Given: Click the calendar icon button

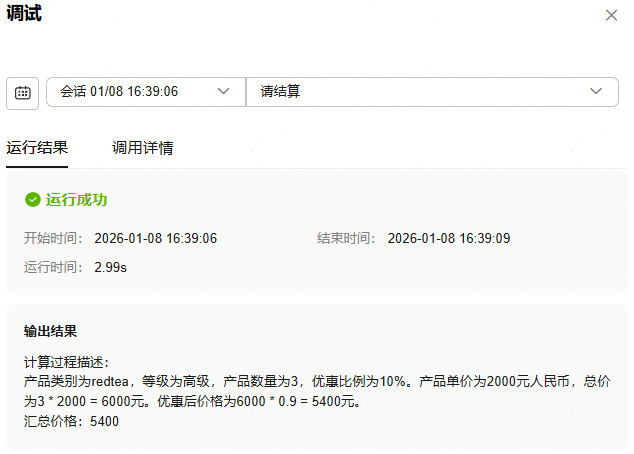Looking at the screenshot, I should tap(23, 92).
